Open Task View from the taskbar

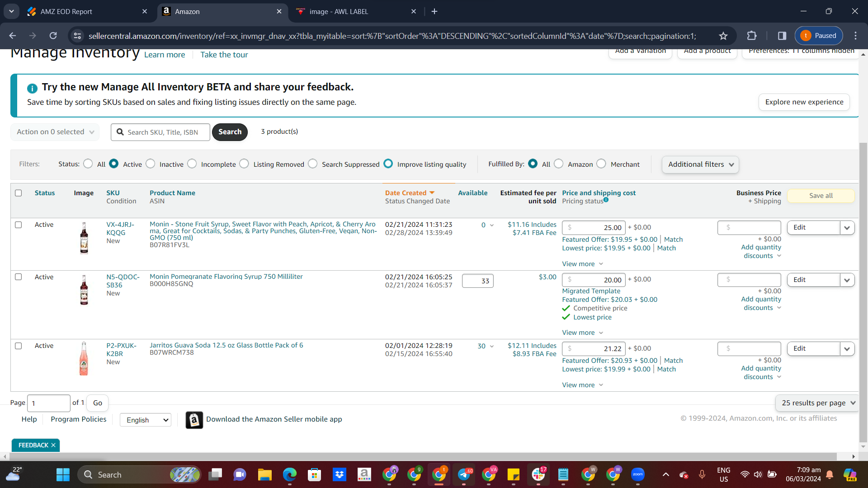pos(215,474)
